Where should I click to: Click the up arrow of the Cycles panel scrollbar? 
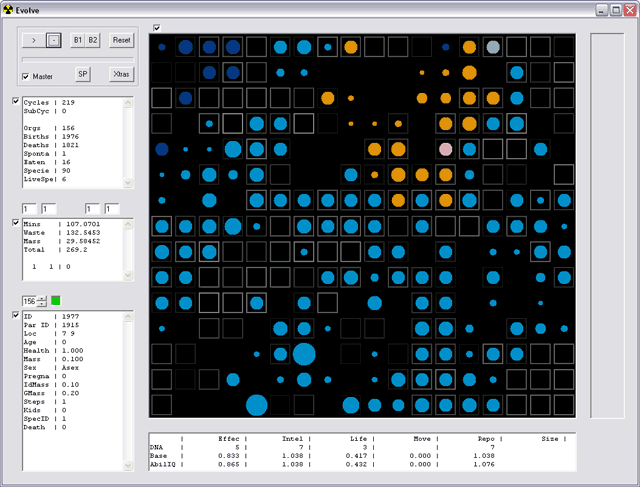(x=128, y=102)
